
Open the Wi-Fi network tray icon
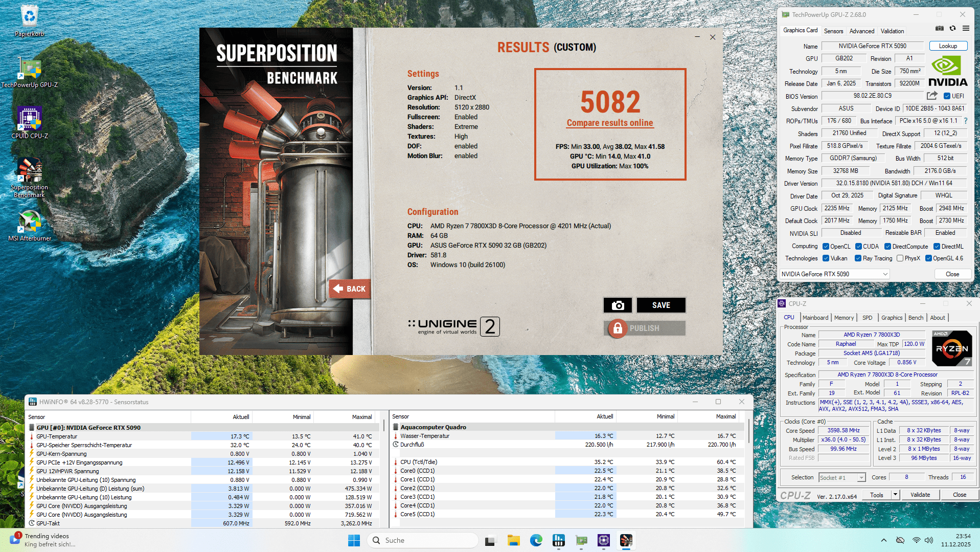[x=916, y=540]
